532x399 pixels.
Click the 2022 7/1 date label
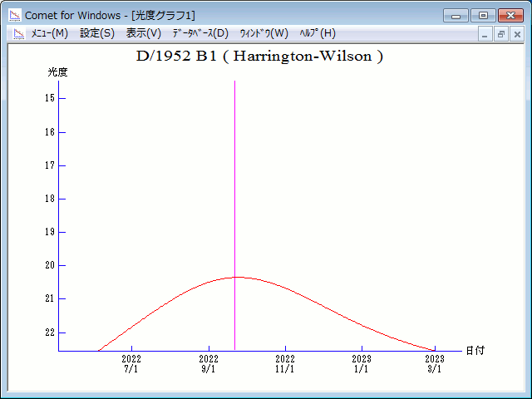(131, 364)
